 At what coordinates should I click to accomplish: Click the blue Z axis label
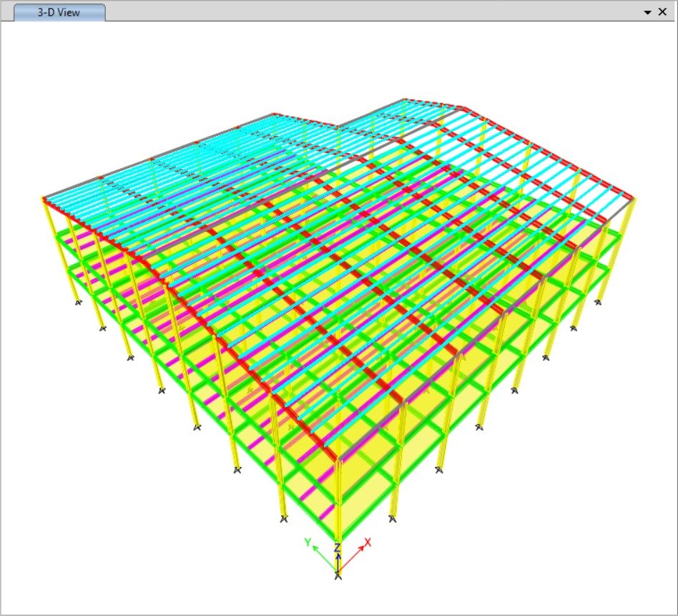338,548
